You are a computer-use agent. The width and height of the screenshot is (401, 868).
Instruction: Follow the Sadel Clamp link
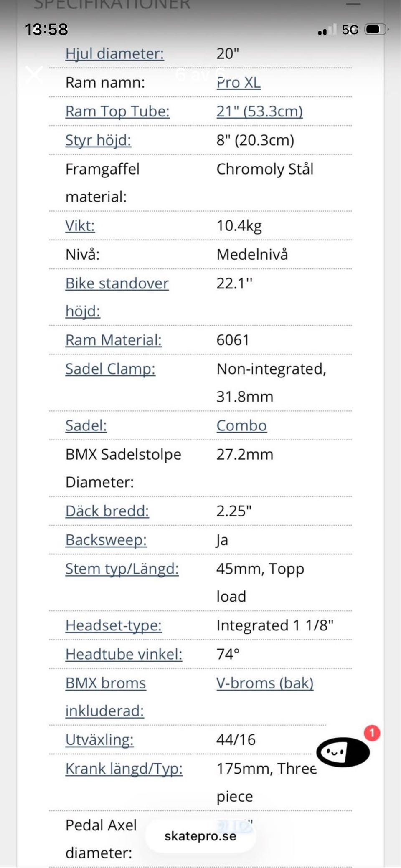pos(110,369)
